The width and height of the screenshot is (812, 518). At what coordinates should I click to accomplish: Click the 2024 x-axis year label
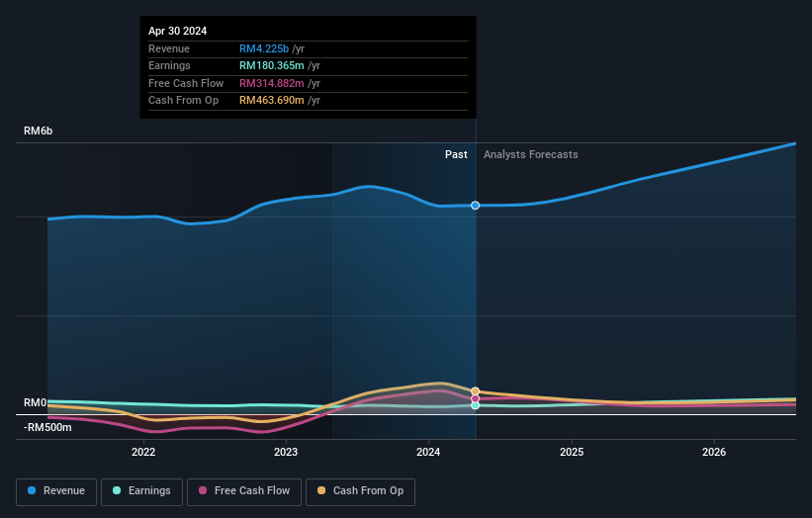(x=428, y=452)
